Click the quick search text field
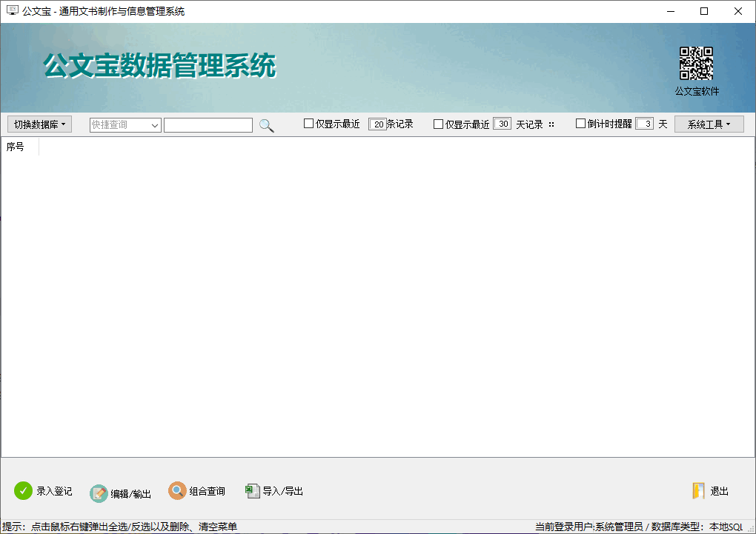This screenshot has width=756, height=534. (x=208, y=125)
